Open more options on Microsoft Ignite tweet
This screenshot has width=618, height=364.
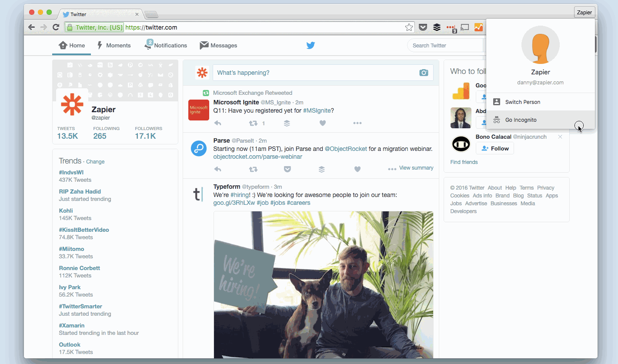tap(357, 123)
